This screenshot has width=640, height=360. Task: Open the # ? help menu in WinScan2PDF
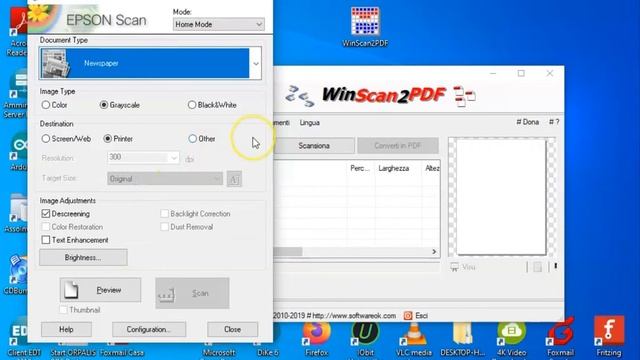tap(554, 122)
